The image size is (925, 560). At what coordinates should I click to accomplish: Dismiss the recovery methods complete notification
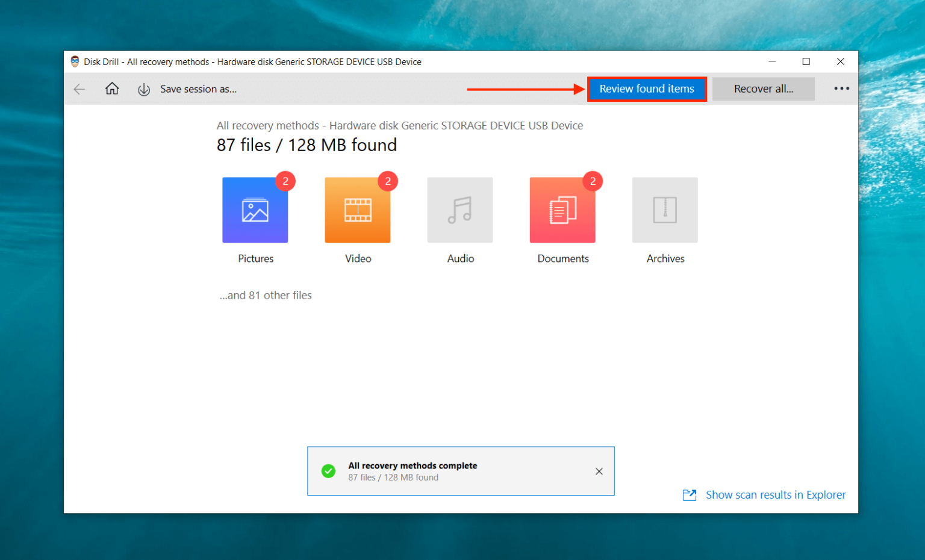(x=599, y=471)
